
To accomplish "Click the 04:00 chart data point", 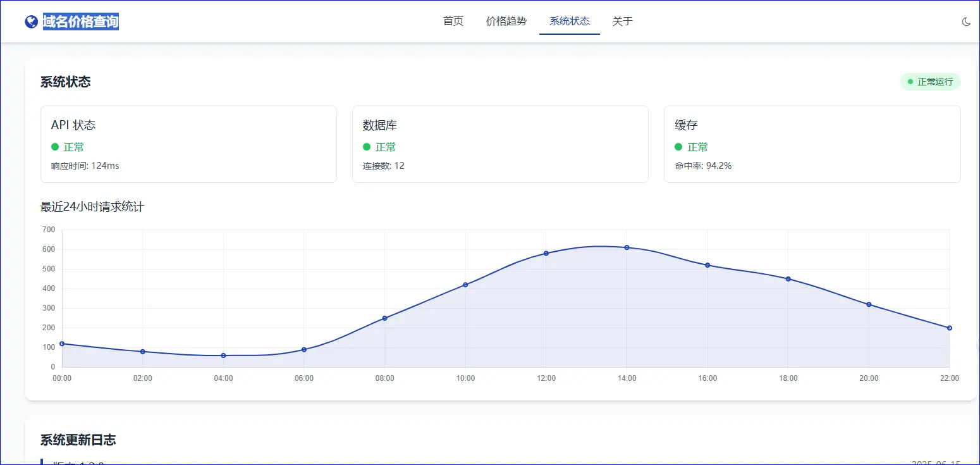I will 223,356.
